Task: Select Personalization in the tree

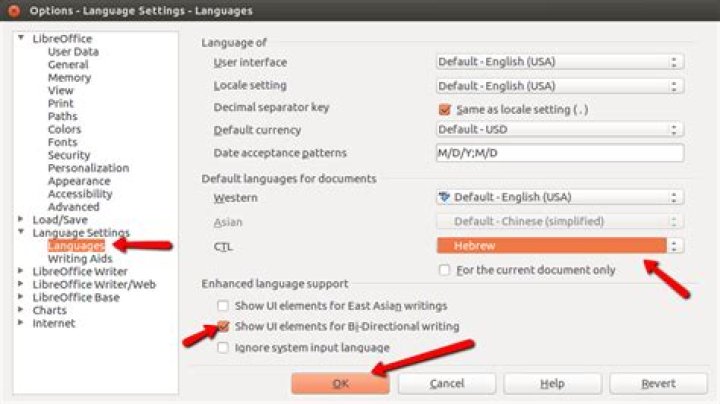Action: (x=88, y=168)
